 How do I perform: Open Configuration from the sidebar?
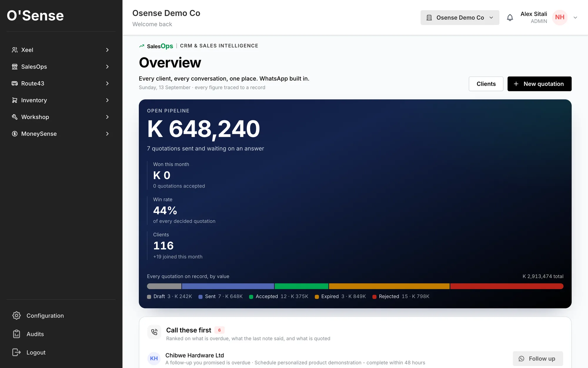(x=45, y=316)
